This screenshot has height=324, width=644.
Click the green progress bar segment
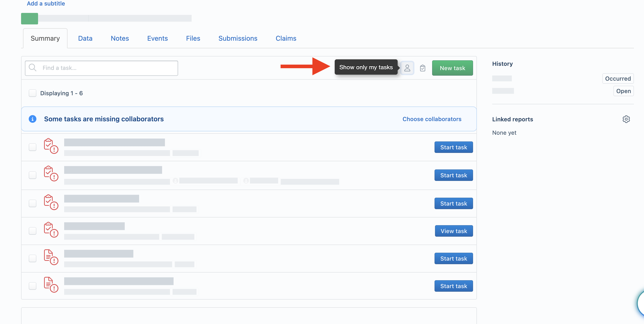29,18
